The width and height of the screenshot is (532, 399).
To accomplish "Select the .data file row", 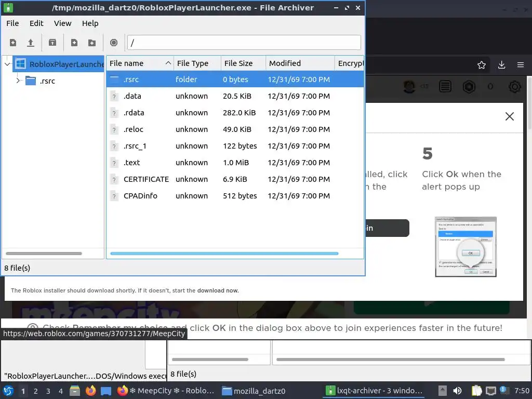I will (x=235, y=96).
